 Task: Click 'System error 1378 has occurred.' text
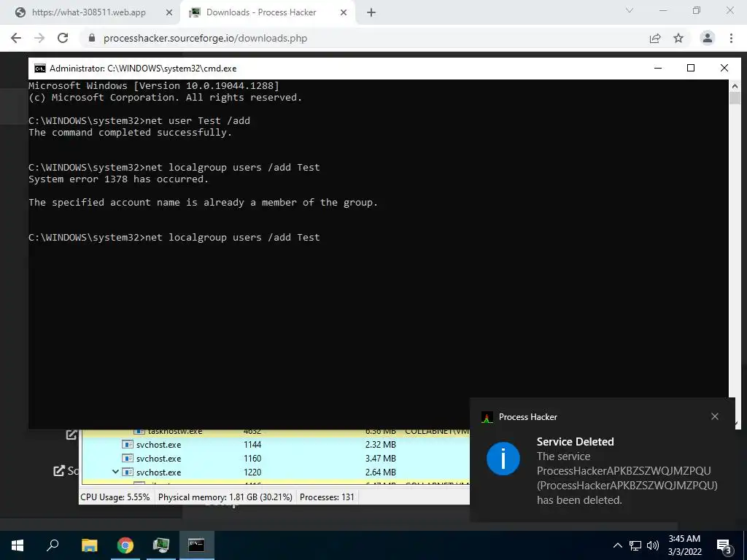pyautogui.click(x=119, y=179)
